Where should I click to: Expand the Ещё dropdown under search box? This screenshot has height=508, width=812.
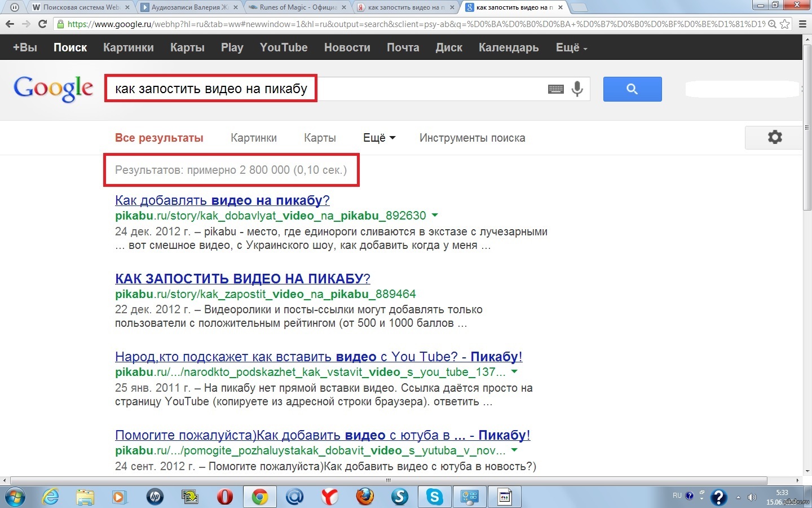pos(379,138)
